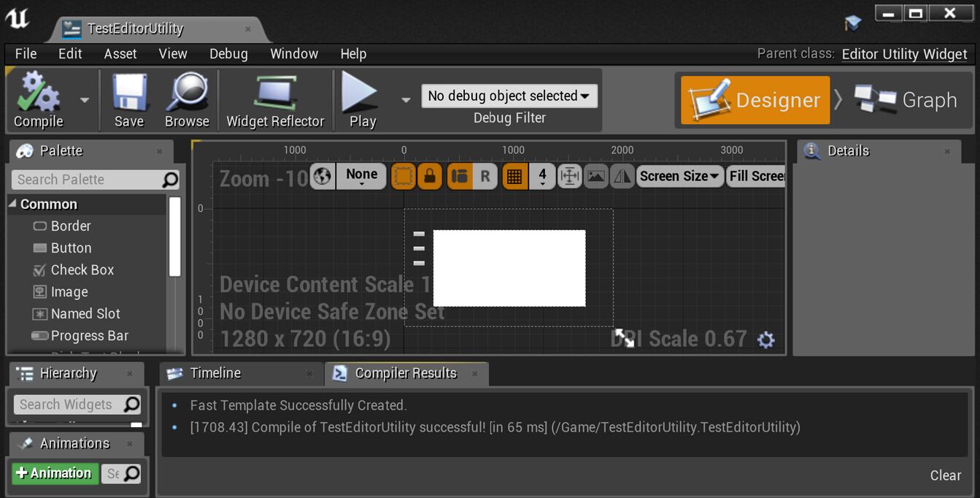Click the Clear button in Compiler Results
This screenshot has width=980, height=498.
click(x=945, y=475)
